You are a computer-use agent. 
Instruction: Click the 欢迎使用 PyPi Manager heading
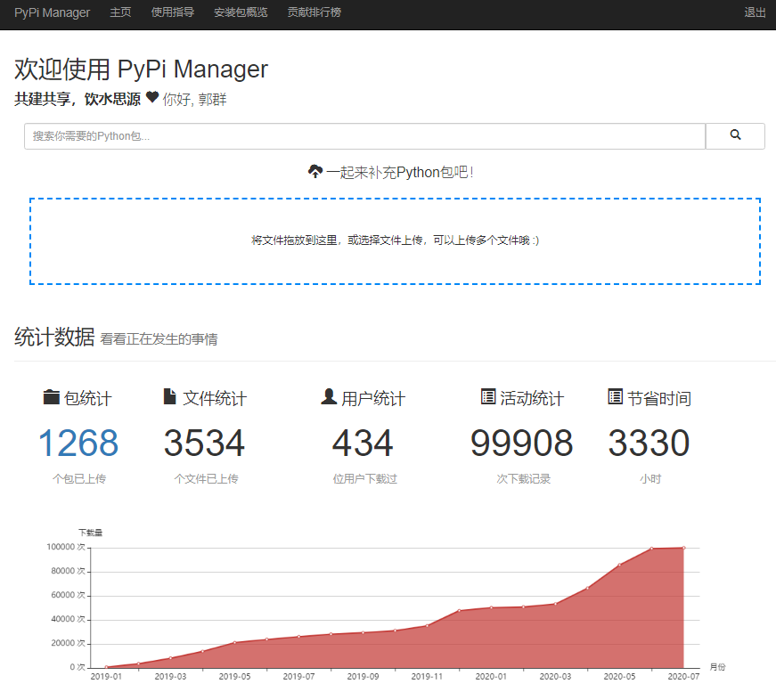pyautogui.click(x=141, y=69)
